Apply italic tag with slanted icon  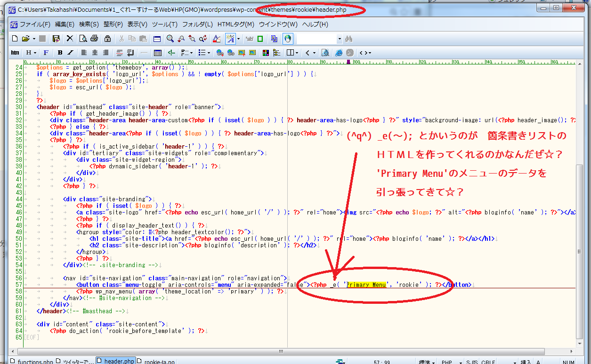tap(70, 53)
